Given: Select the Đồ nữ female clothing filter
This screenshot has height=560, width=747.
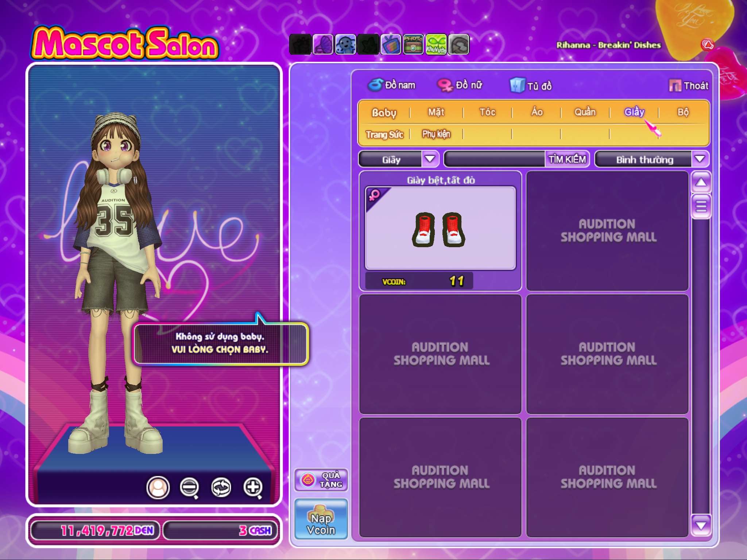Looking at the screenshot, I should point(460,85).
